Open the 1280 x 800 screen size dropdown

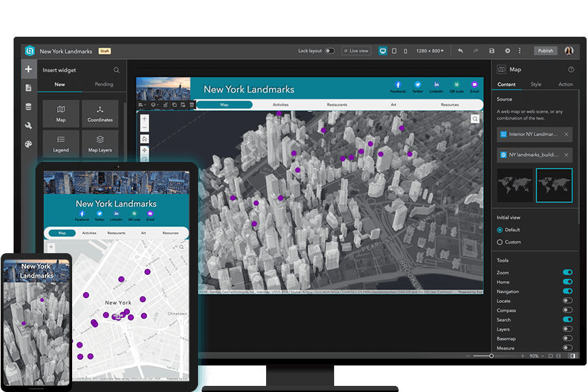pyautogui.click(x=429, y=50)
